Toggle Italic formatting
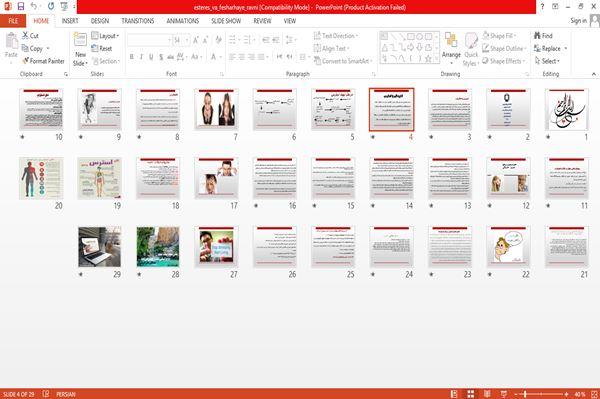600x399 pixels. [141, 57]
